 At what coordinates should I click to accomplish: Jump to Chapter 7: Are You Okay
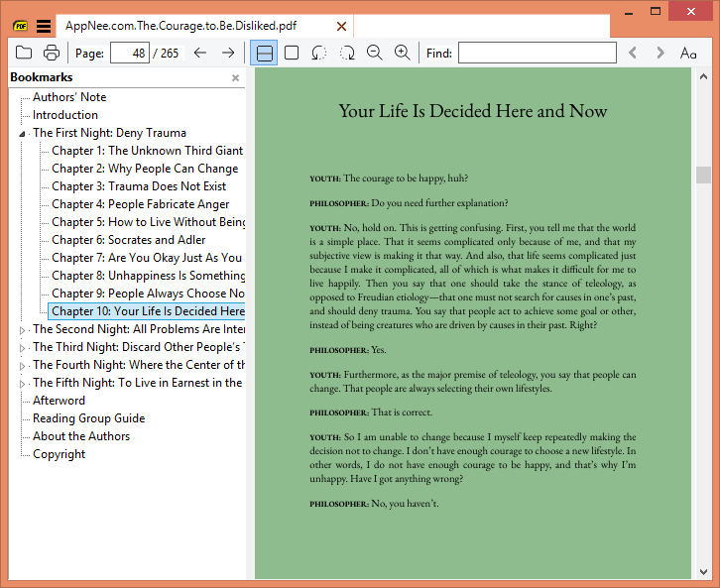coord(147,258)
